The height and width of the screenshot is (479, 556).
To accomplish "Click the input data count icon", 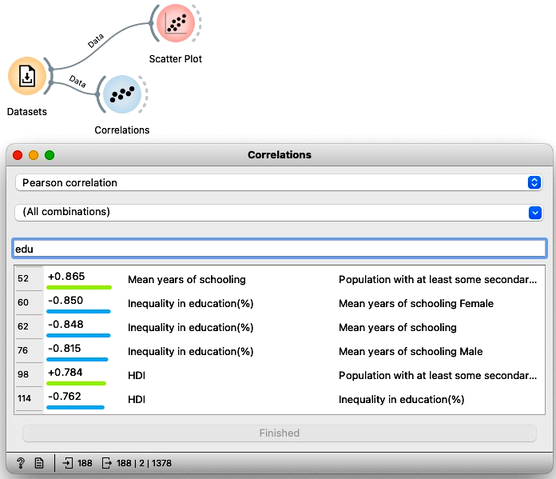I will click(67, 463).
